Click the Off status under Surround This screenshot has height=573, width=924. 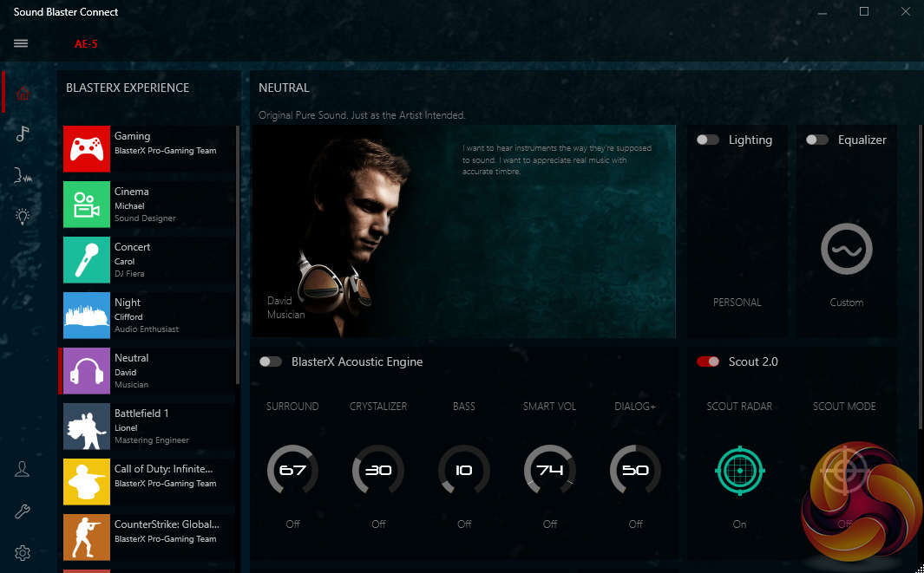click(293, 524)
